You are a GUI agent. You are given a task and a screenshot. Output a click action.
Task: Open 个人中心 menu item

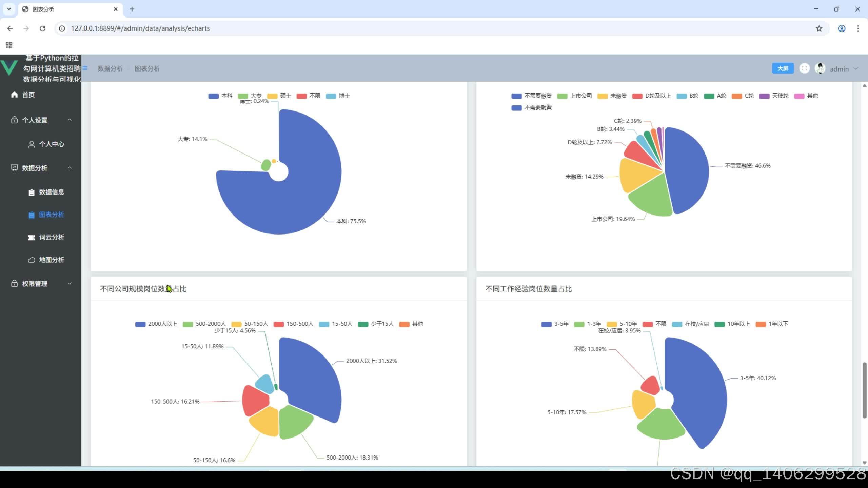point(41,144)
